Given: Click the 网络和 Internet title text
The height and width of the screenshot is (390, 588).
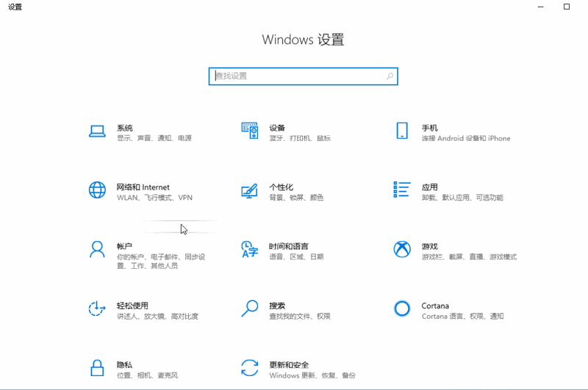Looking at the screenshot, I should (x=143, y=187).
